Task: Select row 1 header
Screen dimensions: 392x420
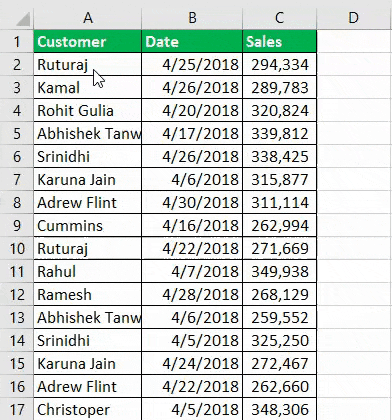Action: tap(17, 41)
